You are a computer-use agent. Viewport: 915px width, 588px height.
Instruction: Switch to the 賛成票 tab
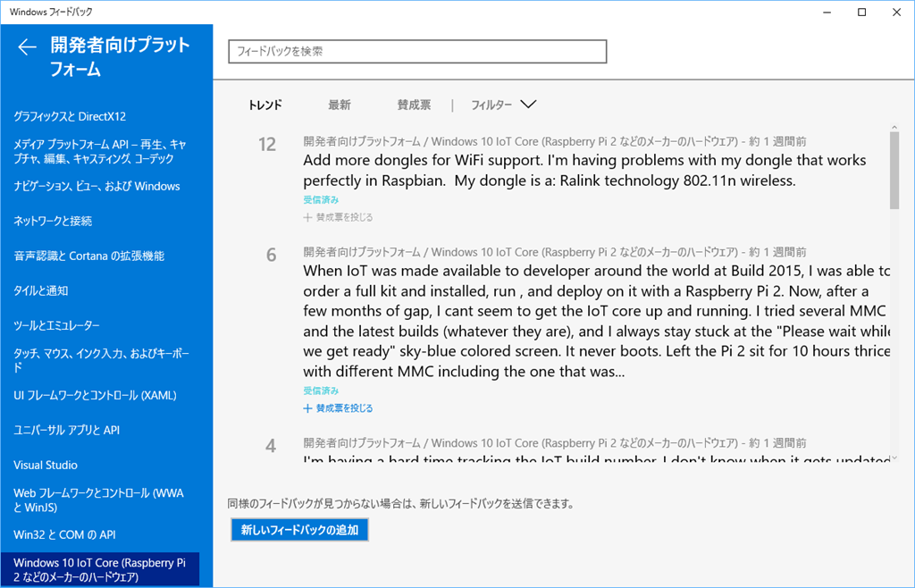point(414,105)
